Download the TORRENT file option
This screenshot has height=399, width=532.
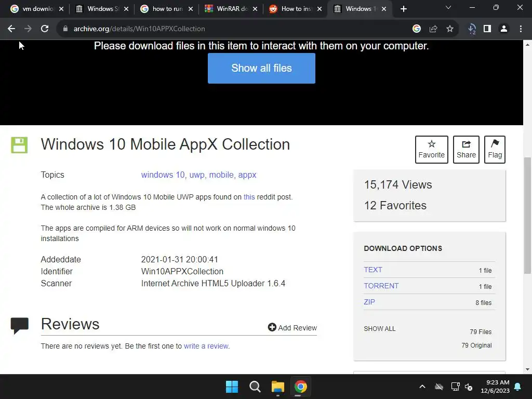click(381, 286)
